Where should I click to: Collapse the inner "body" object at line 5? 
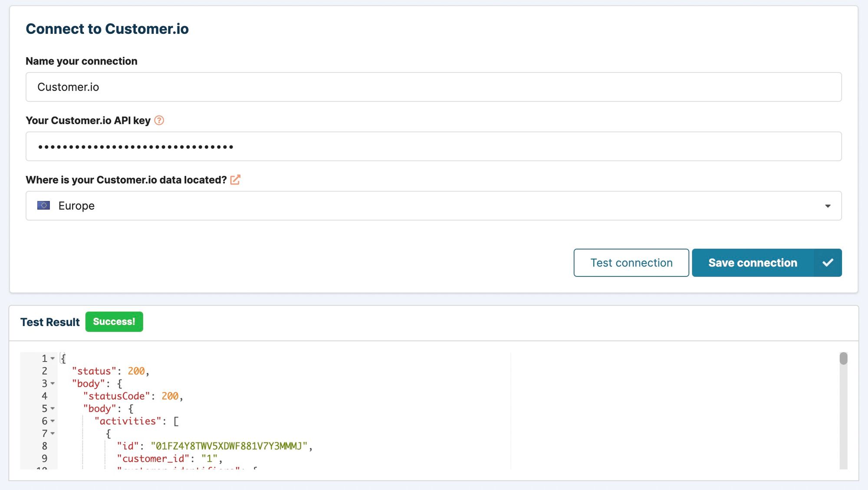53,408
